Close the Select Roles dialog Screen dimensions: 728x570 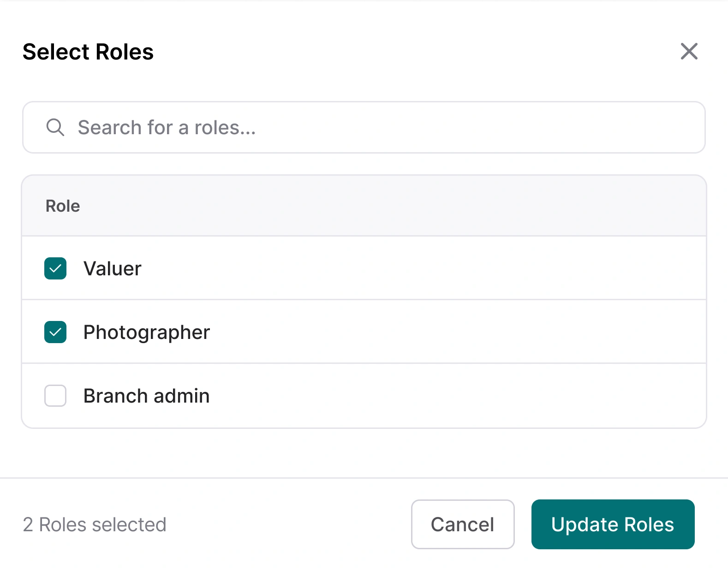coord(689,51)
